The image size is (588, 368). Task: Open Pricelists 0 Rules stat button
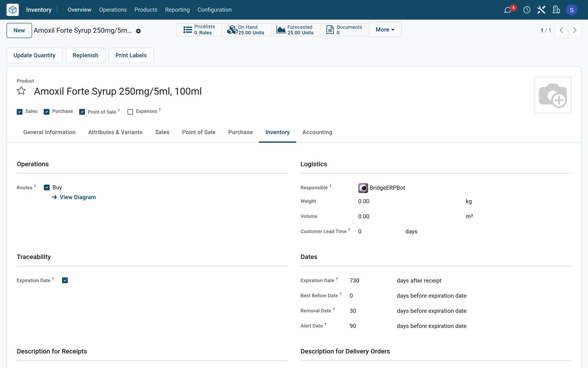click(x=199, y=30)
